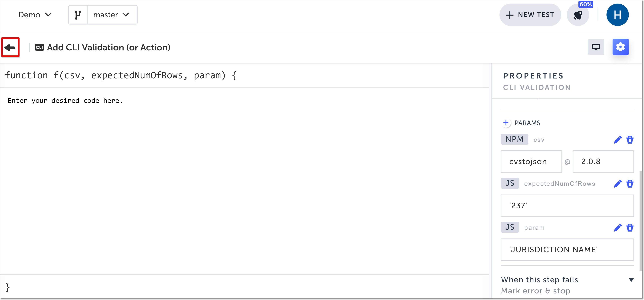Viewport: 644px width, 300px height.
Task: Delete the param JS parameter
Action: 630,228
